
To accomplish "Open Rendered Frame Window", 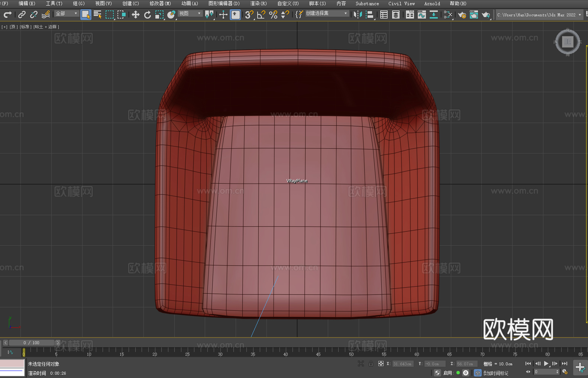I will pos(474,14).
